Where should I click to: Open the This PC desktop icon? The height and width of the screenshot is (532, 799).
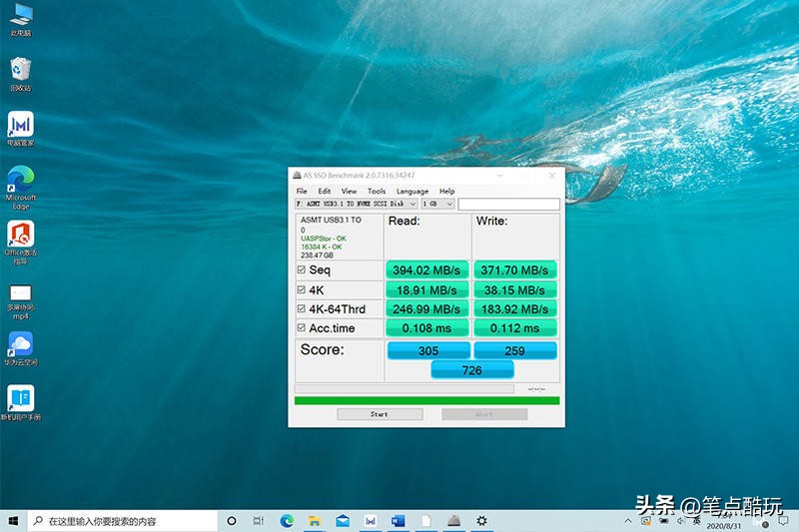pyautogui.click(x=20, y=17)
